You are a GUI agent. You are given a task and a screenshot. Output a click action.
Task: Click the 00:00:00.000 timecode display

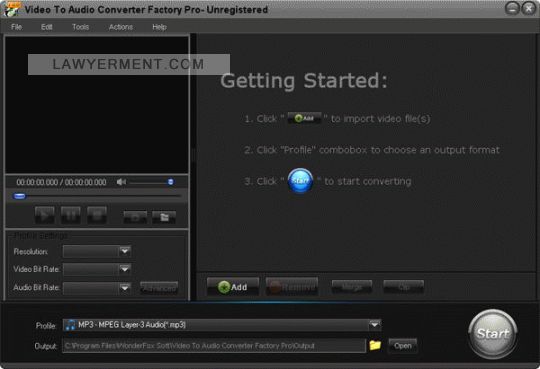[x=61, y=182]
